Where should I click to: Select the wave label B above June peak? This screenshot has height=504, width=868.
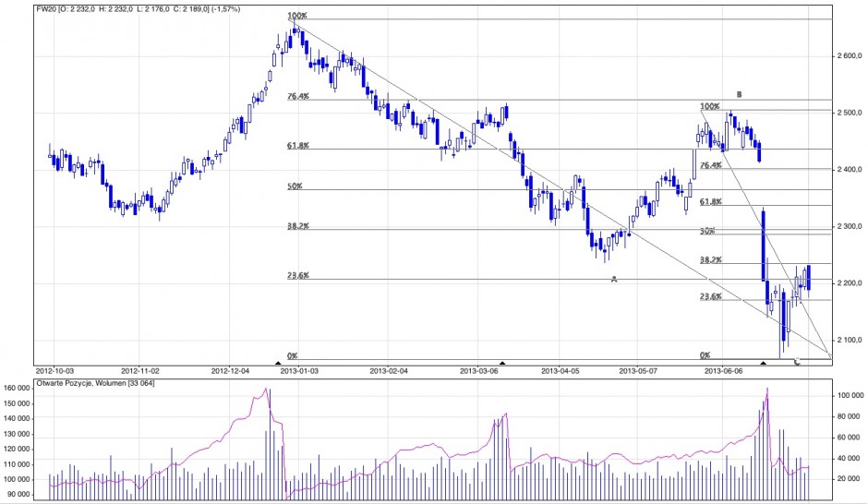tap(739, 94)
